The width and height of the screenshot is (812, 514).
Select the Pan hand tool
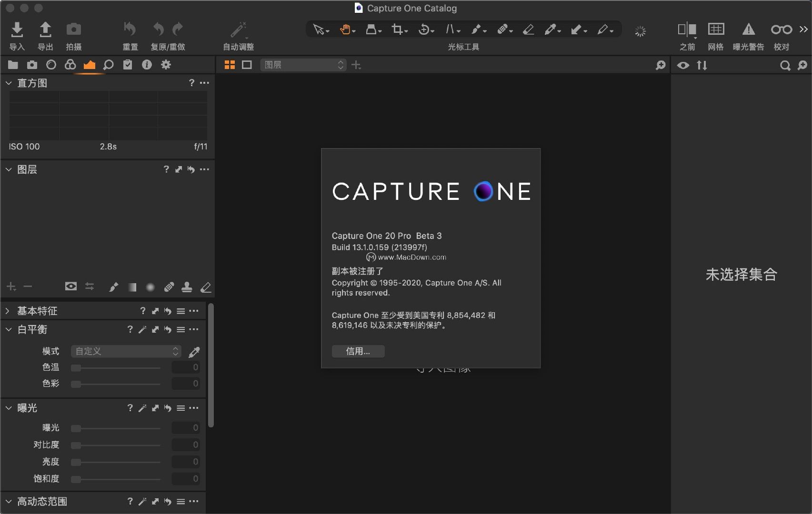click(347, 30)
